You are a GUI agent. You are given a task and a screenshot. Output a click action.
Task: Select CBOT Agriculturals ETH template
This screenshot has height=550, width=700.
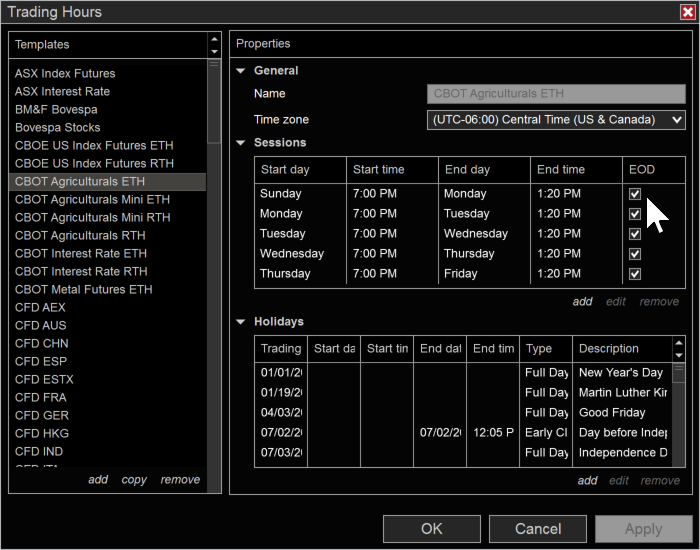(x=107, y=182)
